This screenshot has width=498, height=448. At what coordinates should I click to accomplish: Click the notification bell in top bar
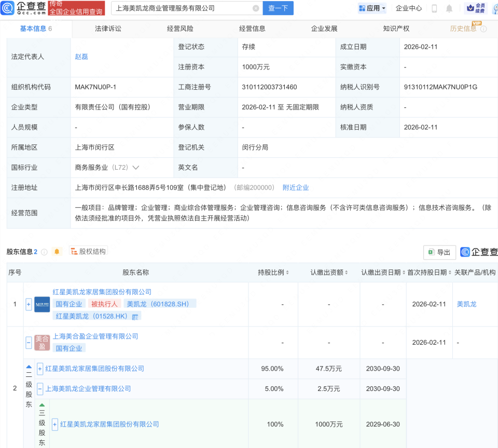(449, 8)
